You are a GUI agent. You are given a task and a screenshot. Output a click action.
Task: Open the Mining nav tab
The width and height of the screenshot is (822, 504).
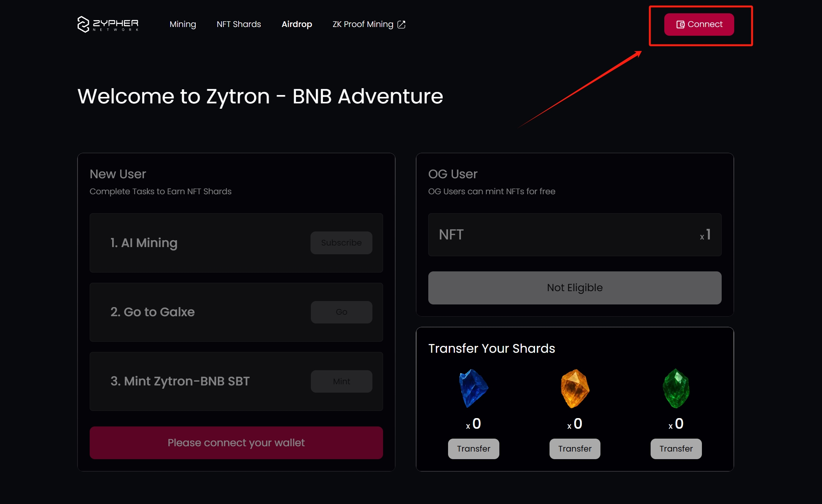(x=183, y=24)
